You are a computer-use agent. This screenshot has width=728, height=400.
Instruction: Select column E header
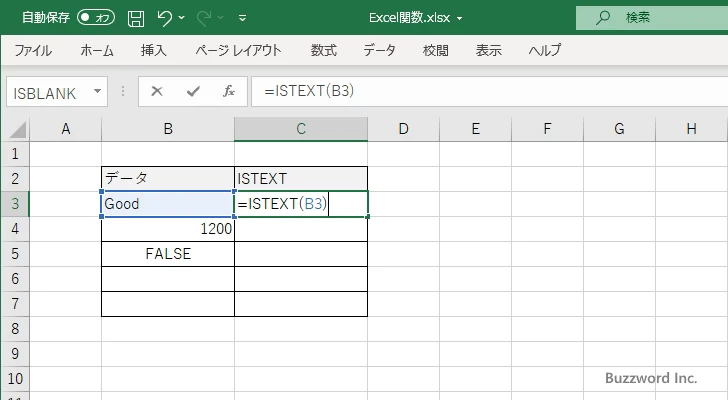(x=475, y=129)
